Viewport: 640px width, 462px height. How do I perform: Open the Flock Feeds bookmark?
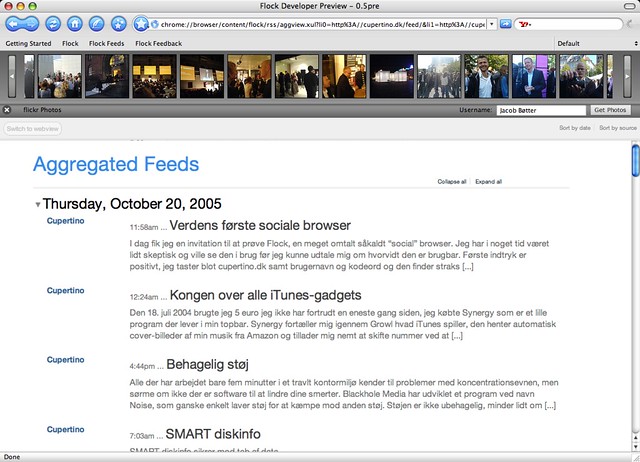[107, 43]
